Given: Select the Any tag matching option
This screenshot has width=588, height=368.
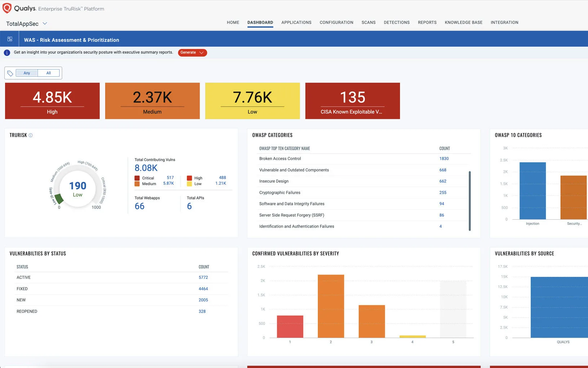Looking at the screenshot, I should click(26, 73).
